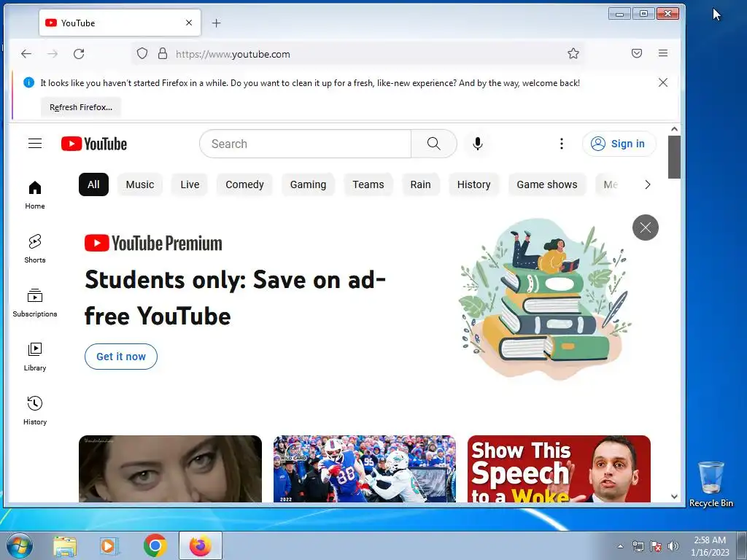Click Get it now button
Screen dimensions: 747x560
[x=121, y=356]
